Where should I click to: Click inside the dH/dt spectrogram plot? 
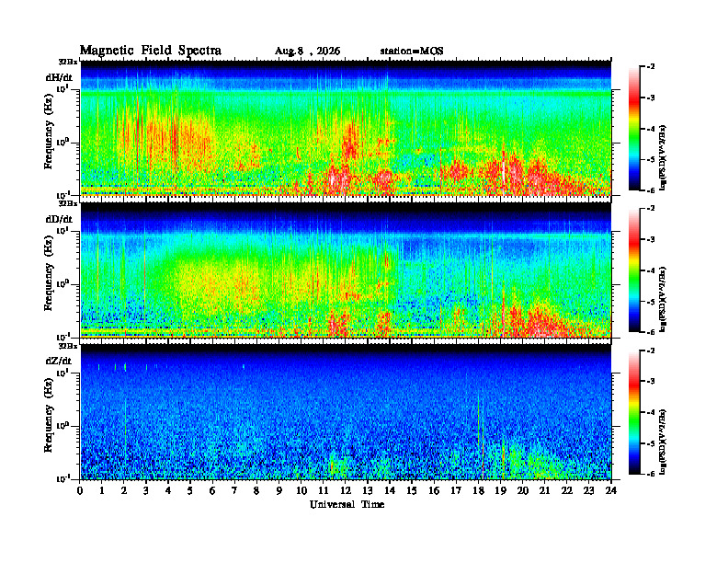[x=346, y=128]
